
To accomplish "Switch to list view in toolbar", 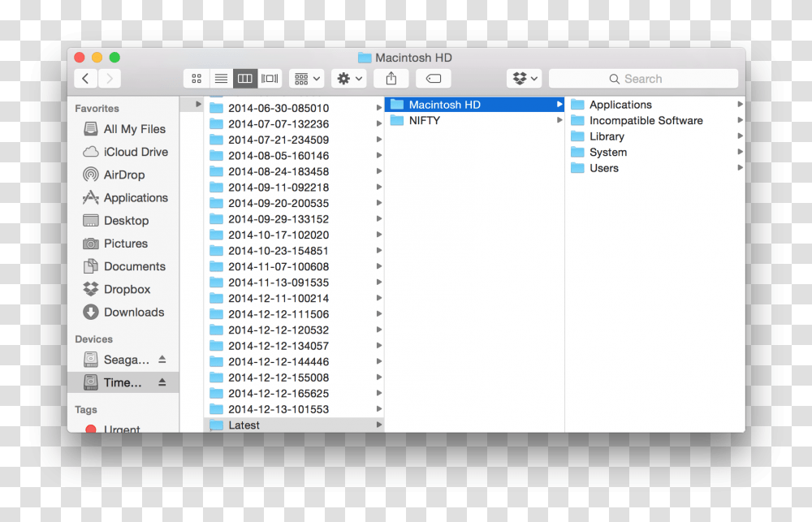I will [221, 79].
